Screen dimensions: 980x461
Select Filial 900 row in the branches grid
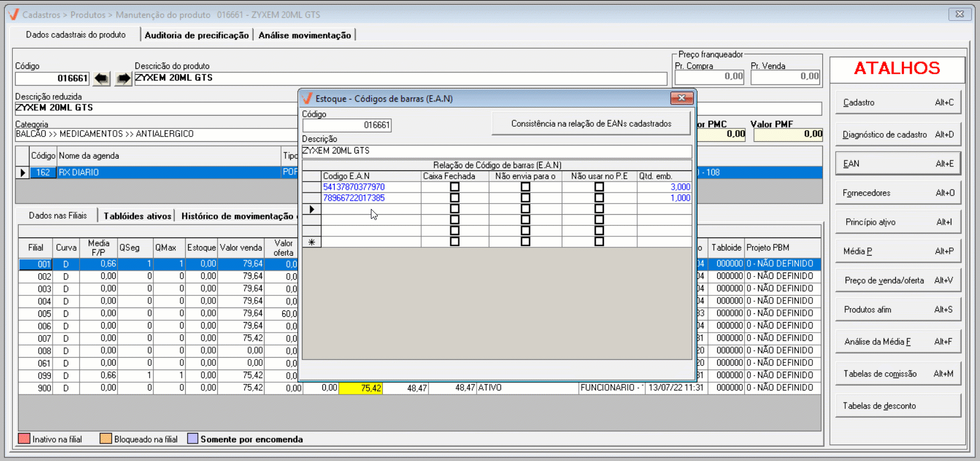[x=419, y=388]
